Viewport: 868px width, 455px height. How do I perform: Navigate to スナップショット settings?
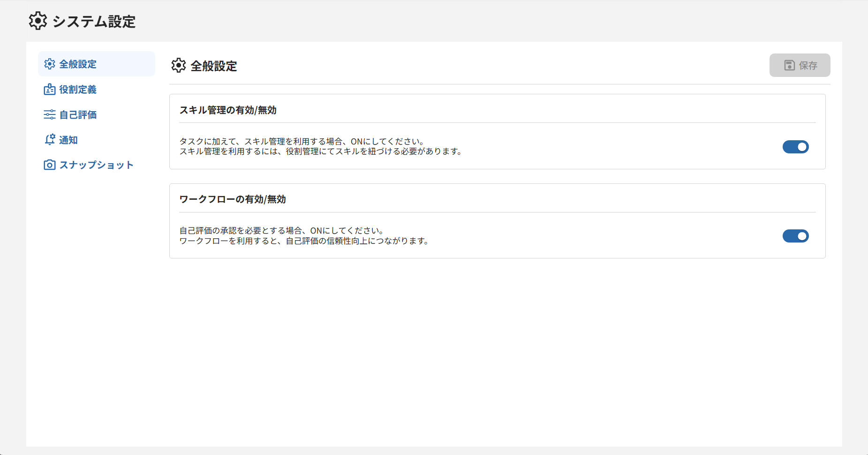point(96,165)
